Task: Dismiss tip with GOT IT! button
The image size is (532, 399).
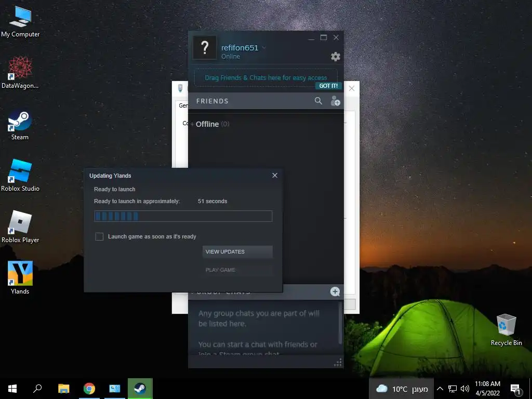Action: 328,86
